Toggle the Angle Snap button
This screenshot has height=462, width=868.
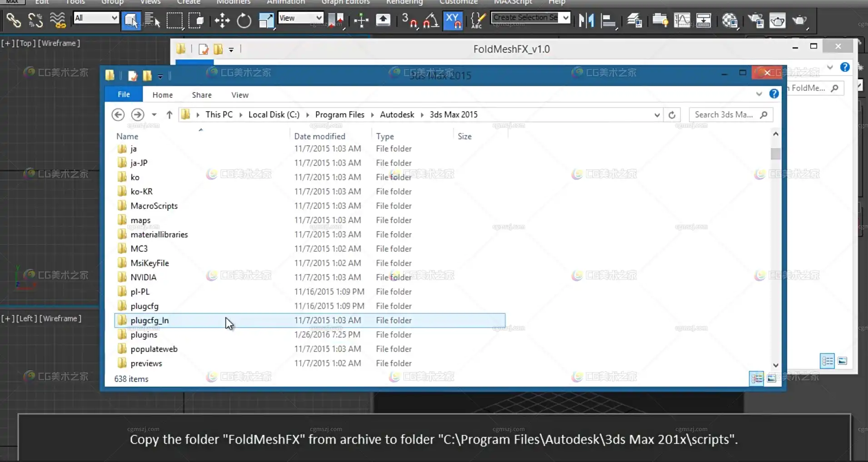[x=431, y=20]
